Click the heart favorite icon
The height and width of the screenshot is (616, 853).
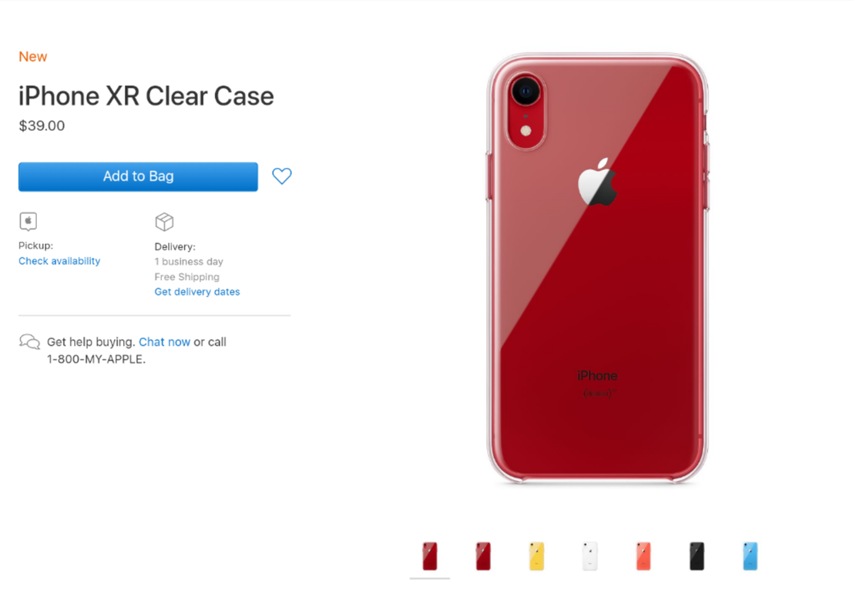coord(282,176)
